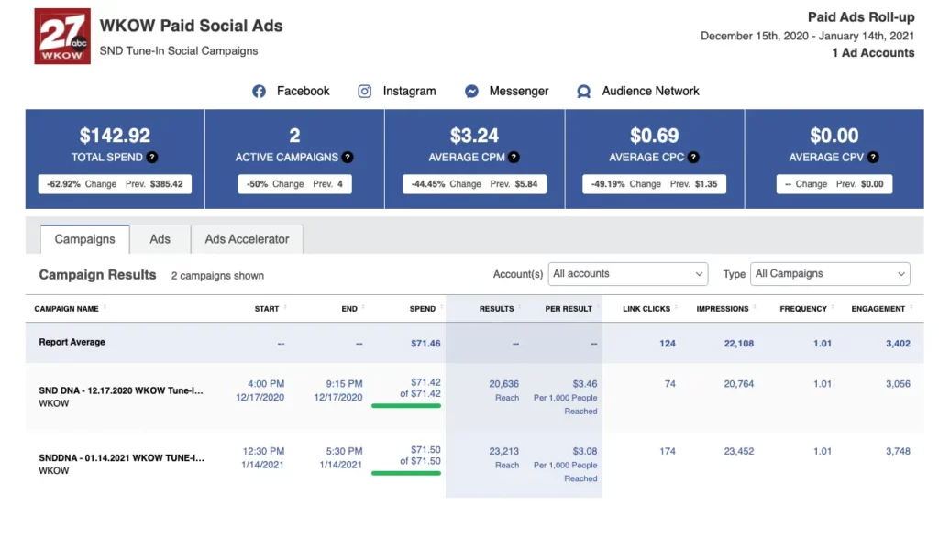The width and height of the screenshot is (939, 560).
Task: Open the Average CPV help icon
Action: 874,158
